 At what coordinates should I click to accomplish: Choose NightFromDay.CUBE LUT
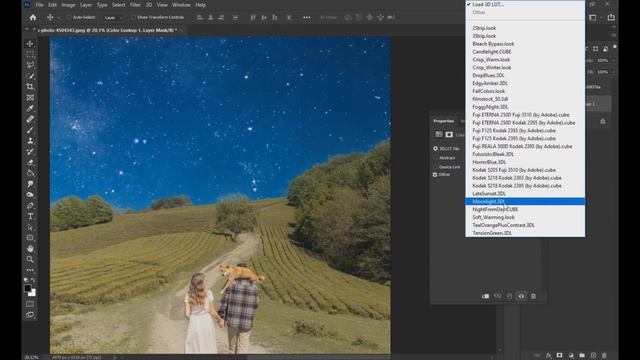click(525, 209)
